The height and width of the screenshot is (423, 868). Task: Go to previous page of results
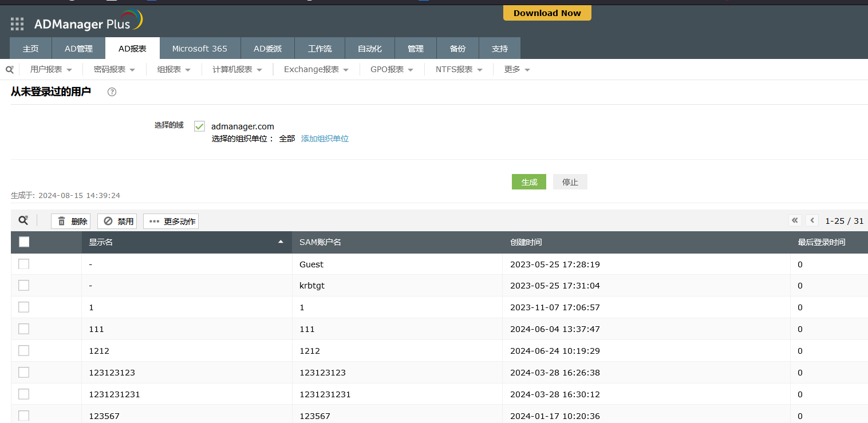812,220
